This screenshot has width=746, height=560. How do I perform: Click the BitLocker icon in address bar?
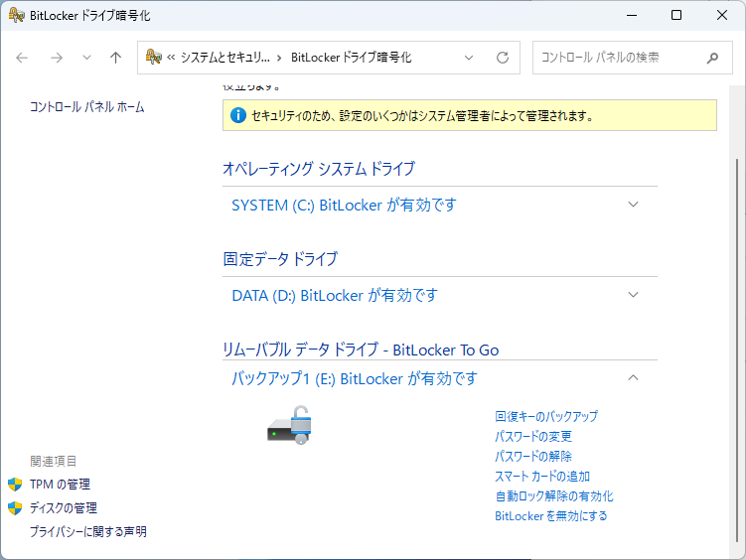154,58
